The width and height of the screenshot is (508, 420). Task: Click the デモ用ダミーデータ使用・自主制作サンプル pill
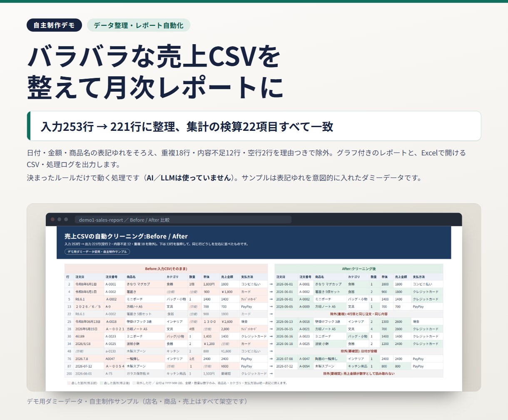tap(97, 252)
